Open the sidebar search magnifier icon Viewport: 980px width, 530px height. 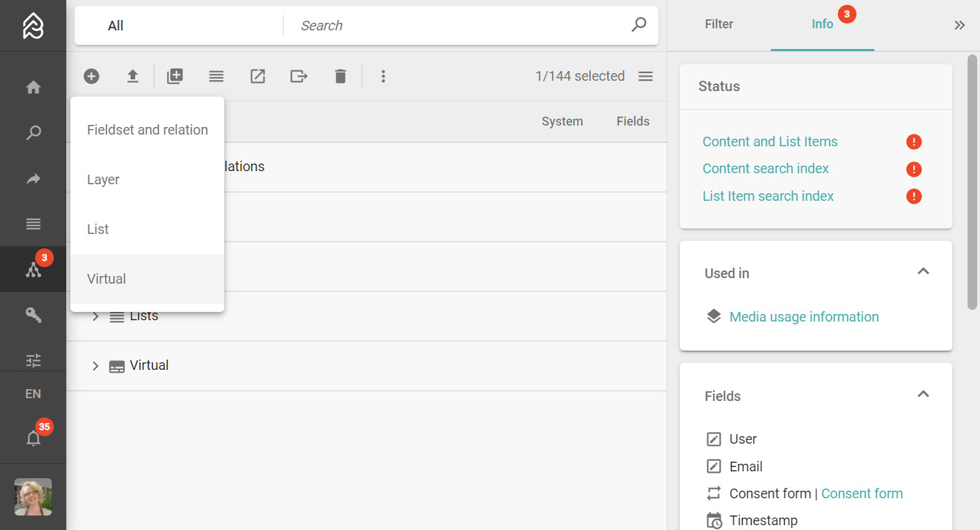click(33, 133)
